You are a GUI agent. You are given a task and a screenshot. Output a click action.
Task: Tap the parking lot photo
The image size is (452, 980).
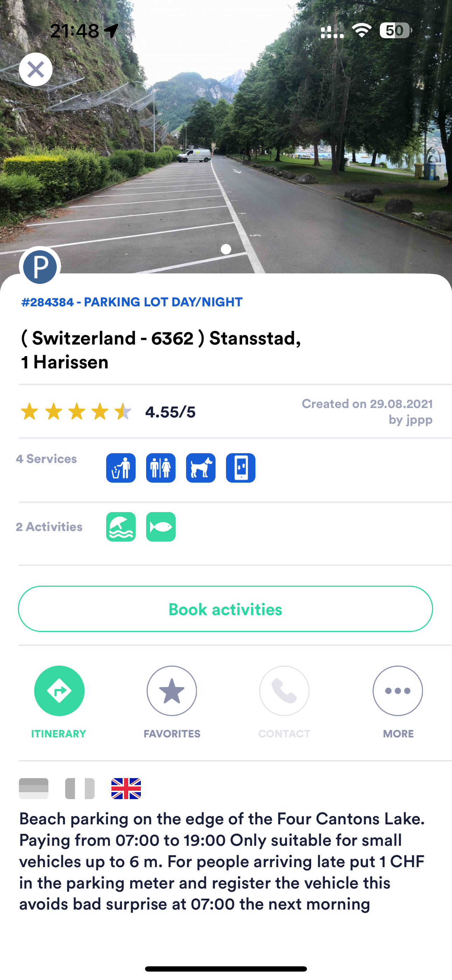tap(226, 137)
